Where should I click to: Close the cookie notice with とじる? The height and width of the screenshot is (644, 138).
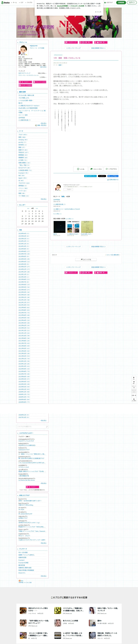pos(98,12)
